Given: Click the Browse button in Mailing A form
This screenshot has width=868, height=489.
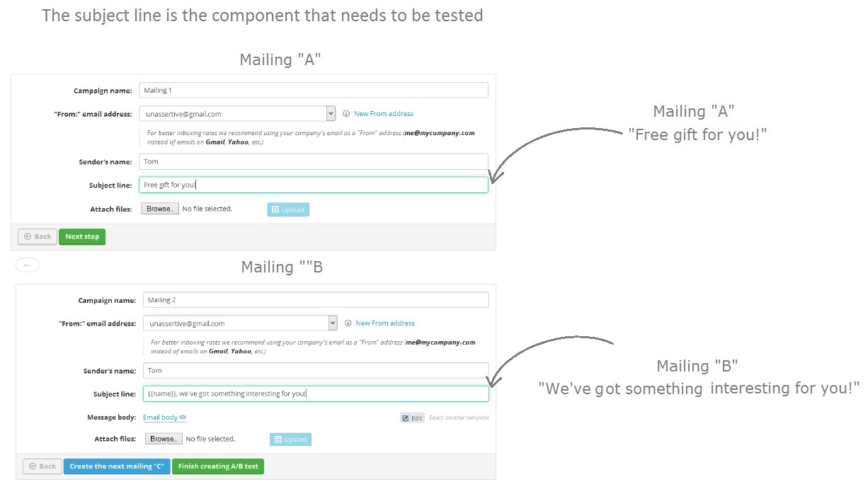Looking at the screenshot, I should point(159,209).
